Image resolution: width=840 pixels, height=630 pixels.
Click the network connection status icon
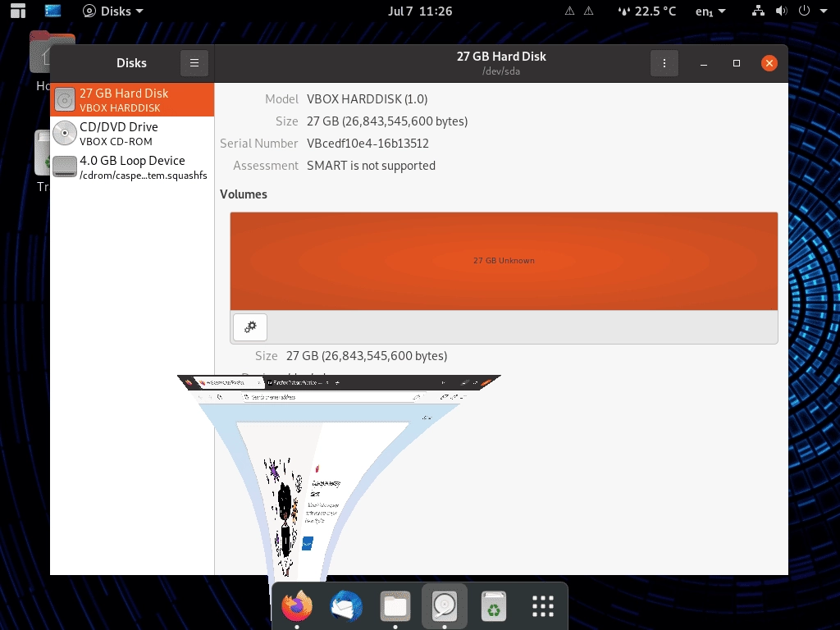758,11
